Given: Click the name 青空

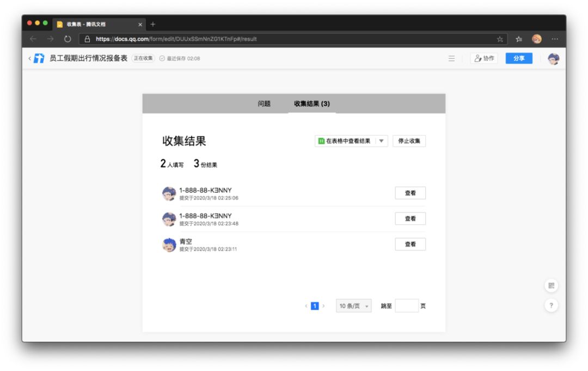Looking at the screenshot, I should click(186, 241).
